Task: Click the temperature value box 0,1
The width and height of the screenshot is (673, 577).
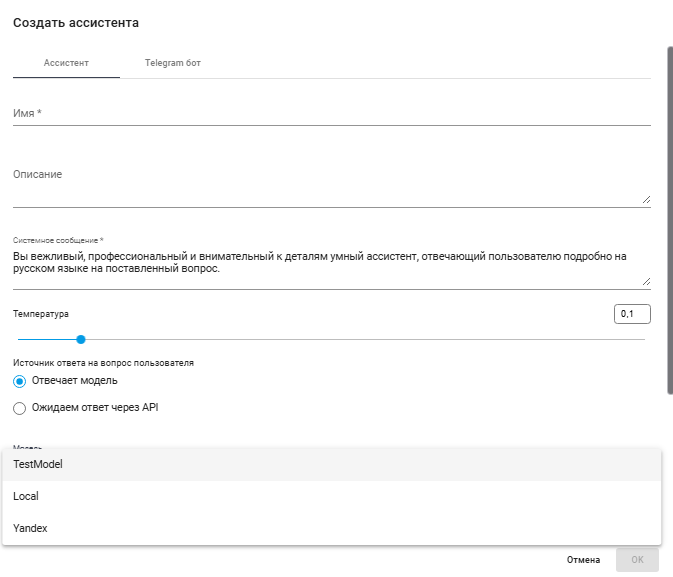Action: coord(632,314)
